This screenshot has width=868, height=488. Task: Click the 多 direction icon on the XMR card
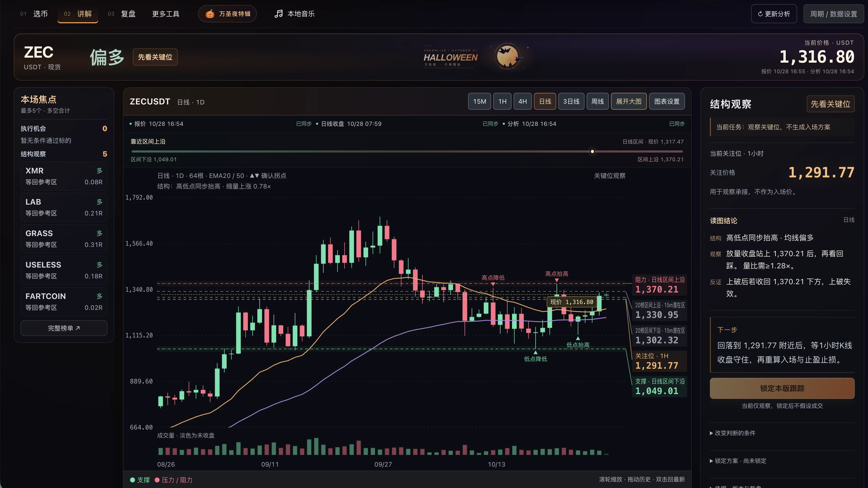tap(99, 171)
